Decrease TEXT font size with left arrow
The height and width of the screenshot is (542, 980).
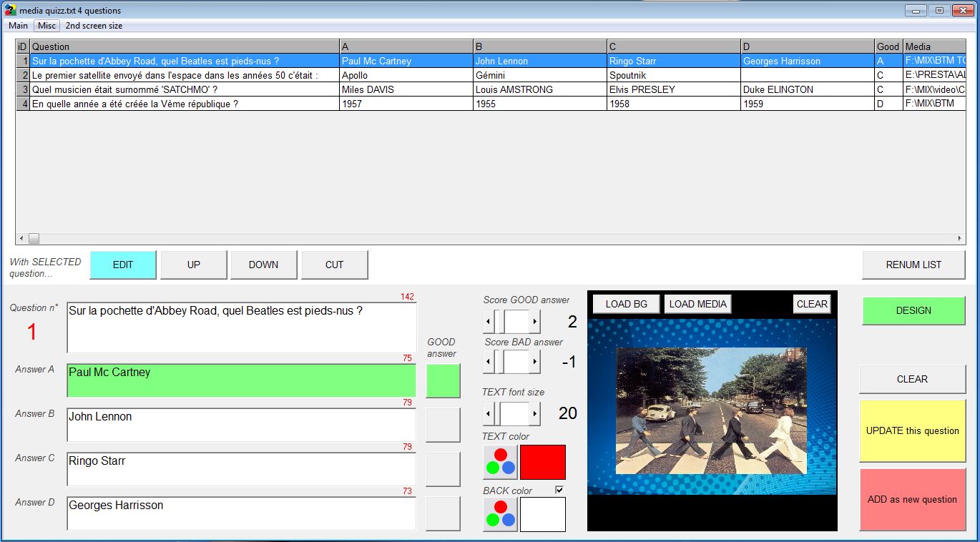pos(489,413)
